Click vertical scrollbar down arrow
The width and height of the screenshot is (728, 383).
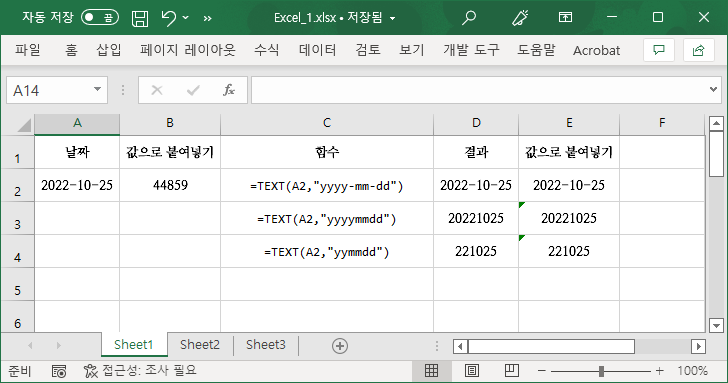click(716, 325)
